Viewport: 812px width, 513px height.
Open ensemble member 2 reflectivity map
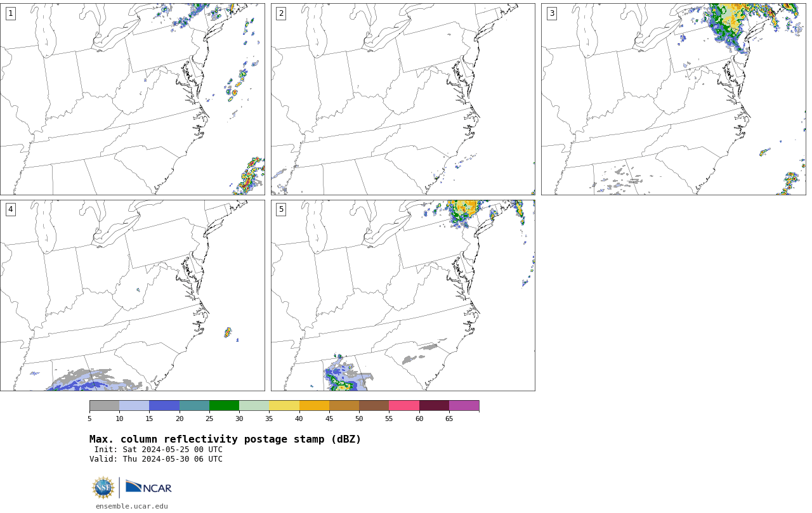[403, 99]
